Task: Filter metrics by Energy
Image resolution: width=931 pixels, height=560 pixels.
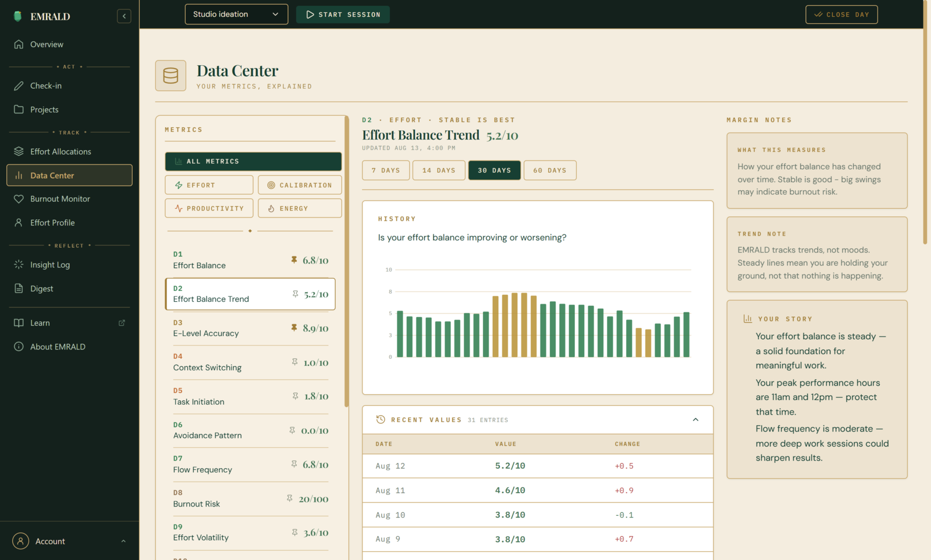Action: 300,208
